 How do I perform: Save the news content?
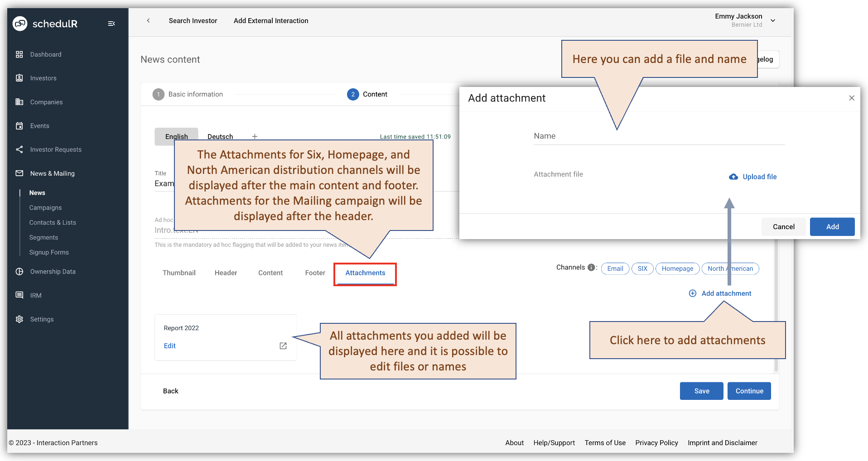tap(701, 391)
